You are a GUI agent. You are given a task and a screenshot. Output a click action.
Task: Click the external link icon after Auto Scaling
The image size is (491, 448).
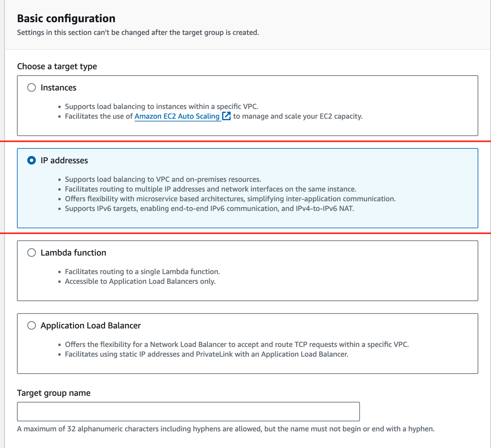(x=227, y=116)
